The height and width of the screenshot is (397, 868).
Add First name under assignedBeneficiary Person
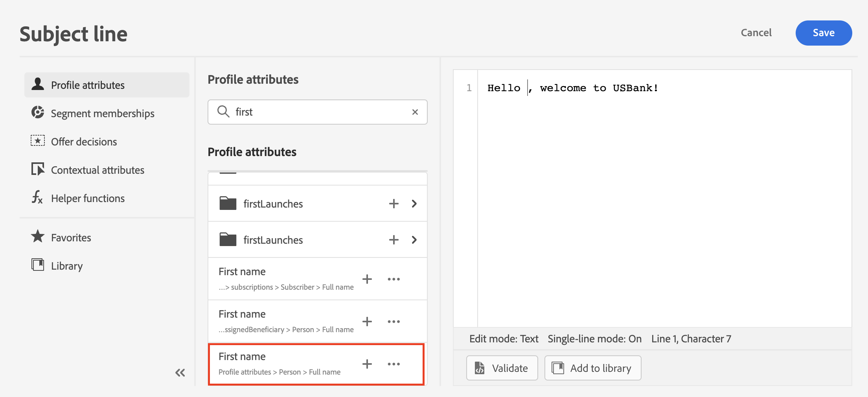coord(367,322)
